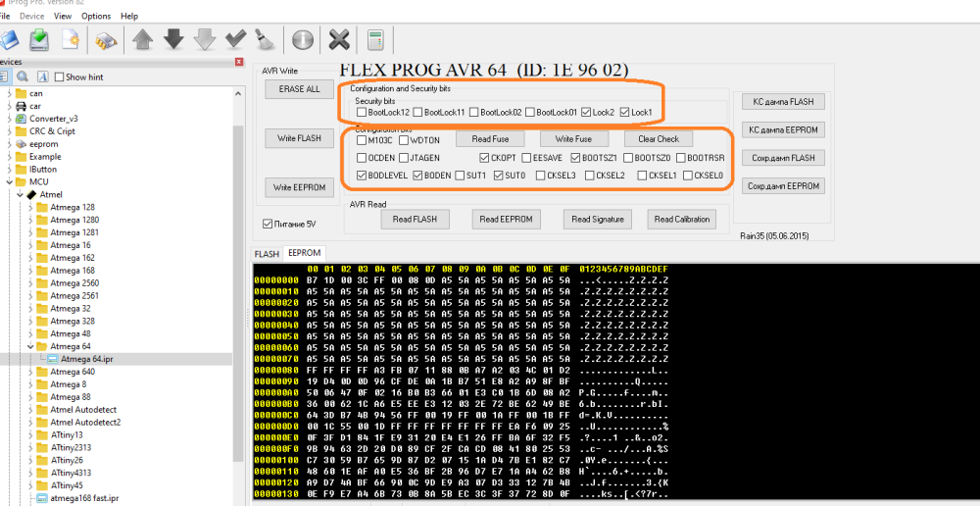980x506 pixels.
Task: Click the light gray down arrow icon
Action: click(205, 40)
